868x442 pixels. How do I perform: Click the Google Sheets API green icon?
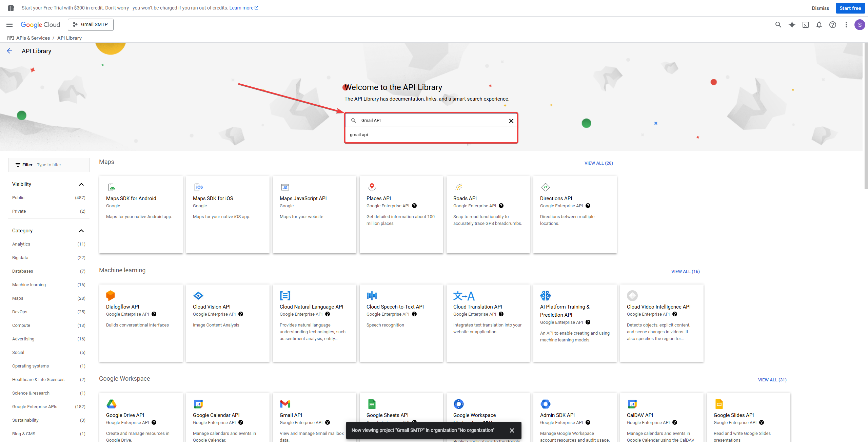[372, 404]
